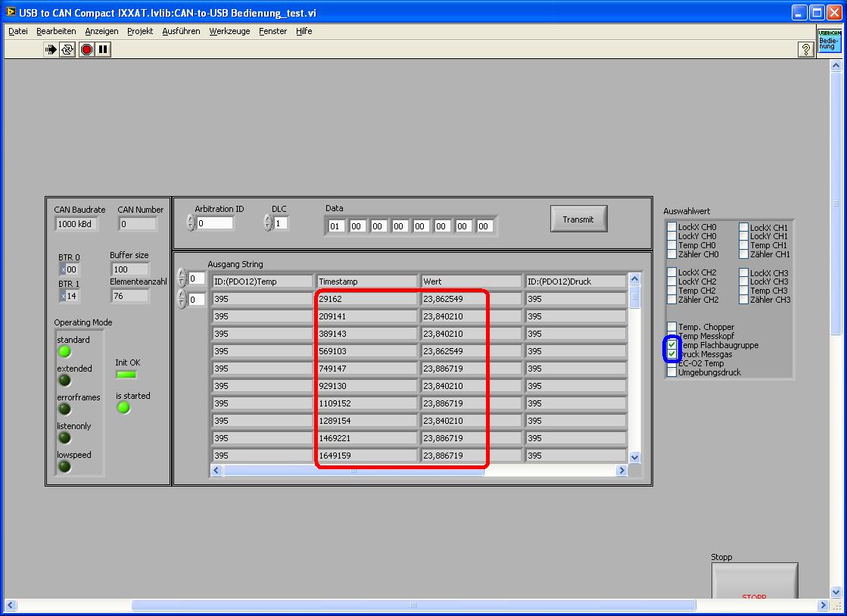
Task: Click the large STOPP button
Action: (754, 583)
